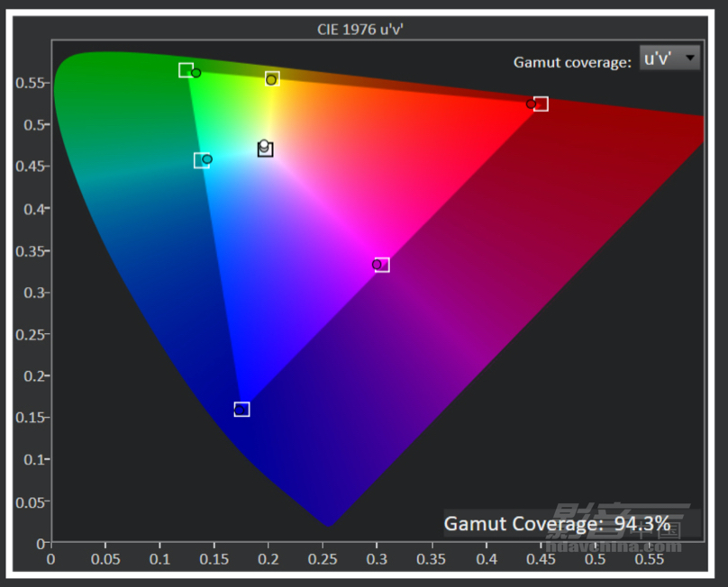Select the white point target marker
Screen dimensions: 728x587
click(266, 149)
